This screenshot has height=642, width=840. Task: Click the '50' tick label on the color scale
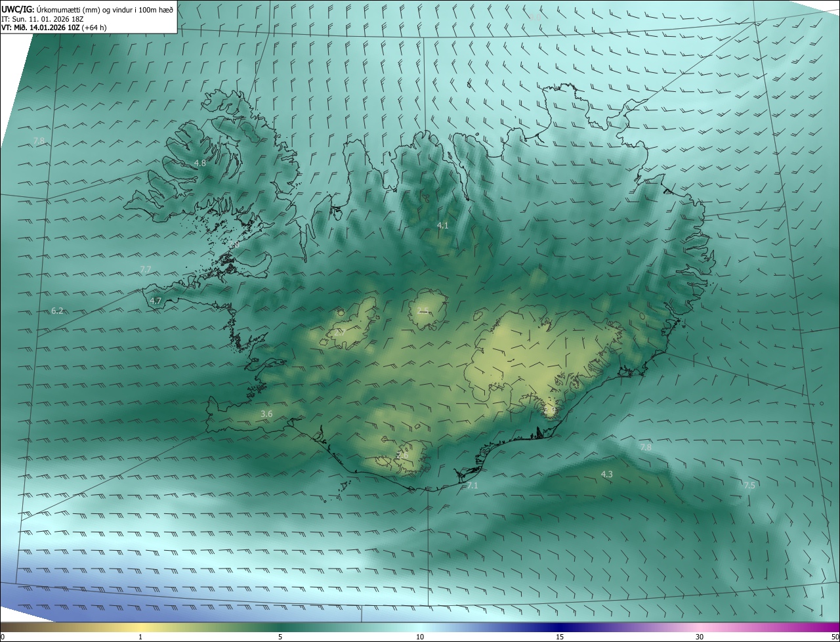pos(834,637)
